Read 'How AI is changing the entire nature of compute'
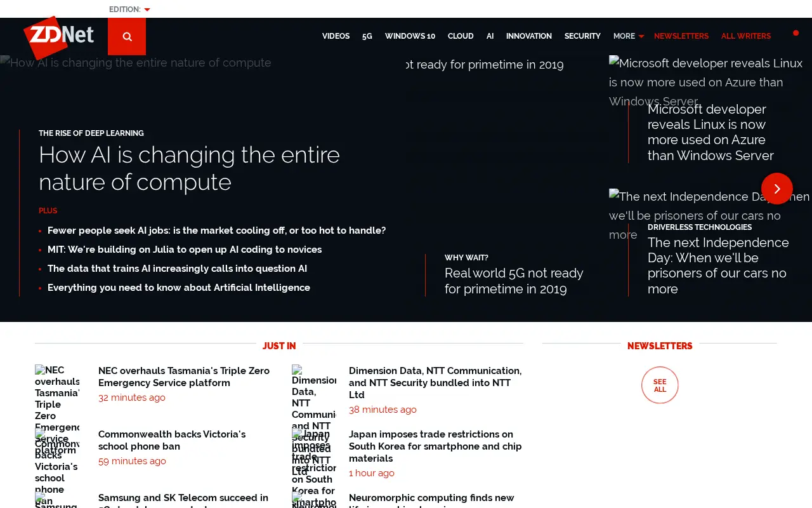This screenshot has width=812, height=508. click(x=190, y=168)
